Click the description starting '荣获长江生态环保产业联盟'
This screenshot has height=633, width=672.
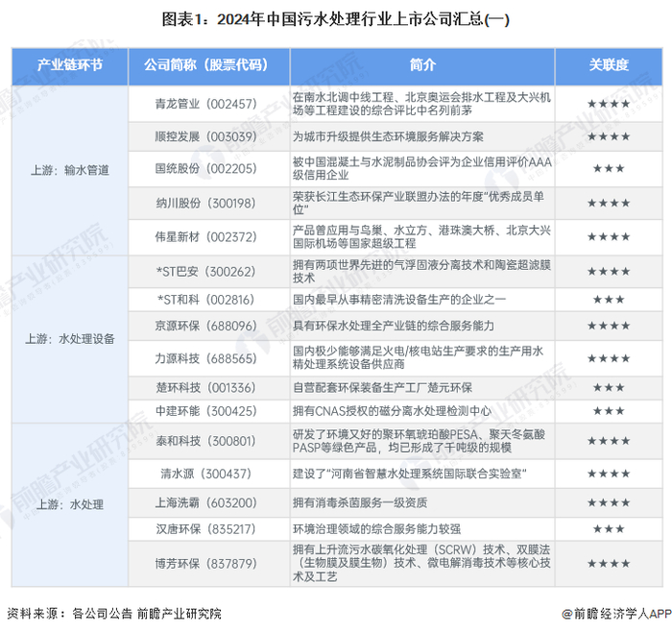click(x=419, y=203)
